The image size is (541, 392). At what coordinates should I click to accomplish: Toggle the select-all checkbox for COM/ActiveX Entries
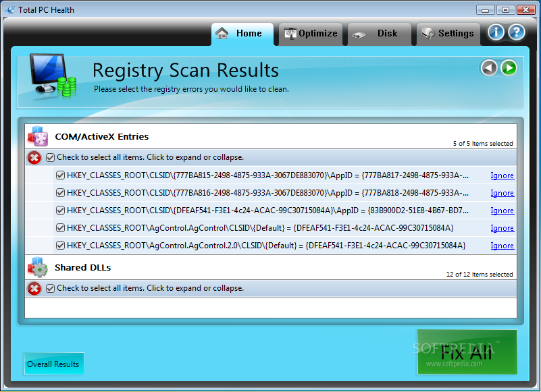coord(50,158)
